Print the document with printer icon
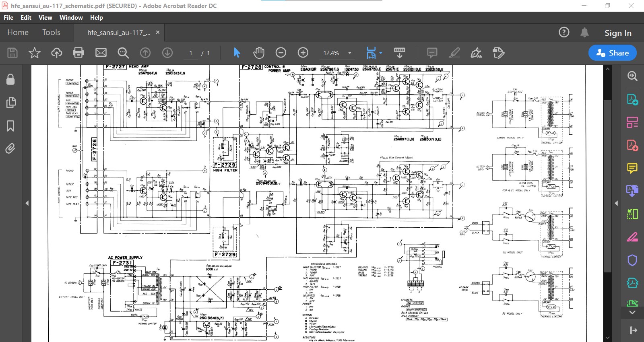The image size is (644, 342). pos(78,53)
